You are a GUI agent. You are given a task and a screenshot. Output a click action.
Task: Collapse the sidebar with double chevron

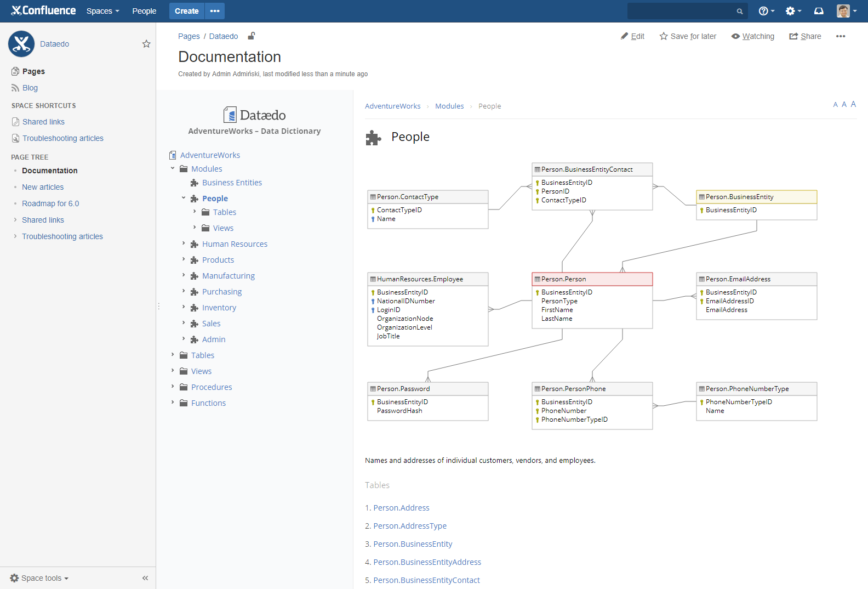(145, 578)
